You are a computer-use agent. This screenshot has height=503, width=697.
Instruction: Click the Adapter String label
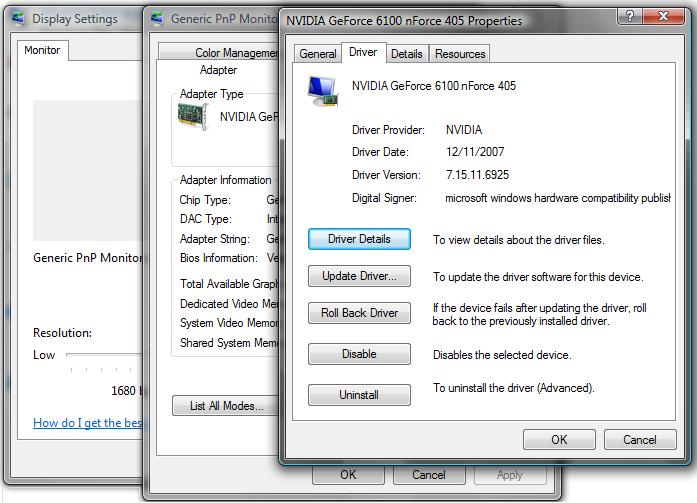pos(215,239)
